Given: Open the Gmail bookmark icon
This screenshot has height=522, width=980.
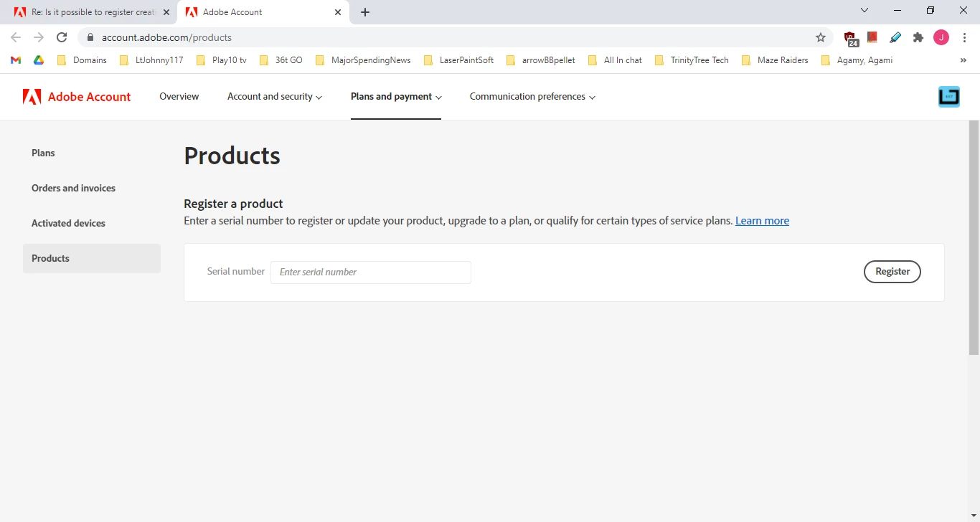Looking at the screenshot, I should tap(16, 60).
